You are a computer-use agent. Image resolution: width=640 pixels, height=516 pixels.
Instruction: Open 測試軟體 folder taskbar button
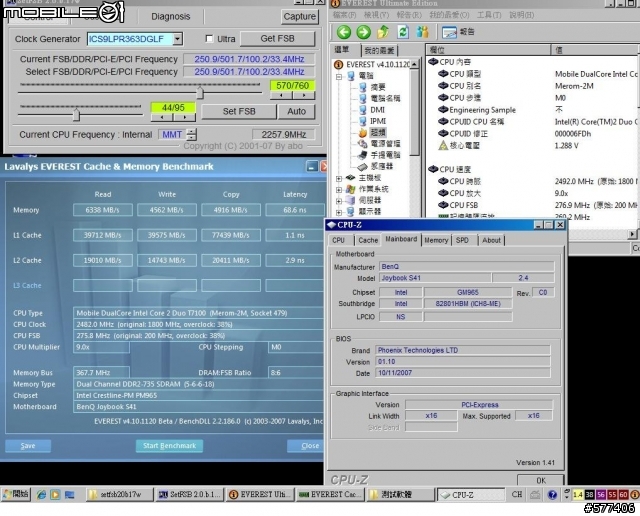400,494
